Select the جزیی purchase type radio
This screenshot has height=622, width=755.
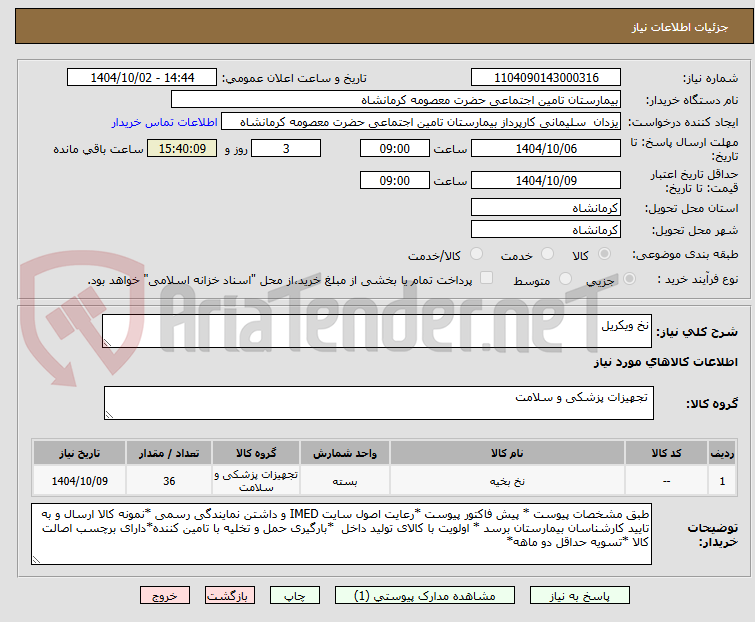[x=629, y=279]
